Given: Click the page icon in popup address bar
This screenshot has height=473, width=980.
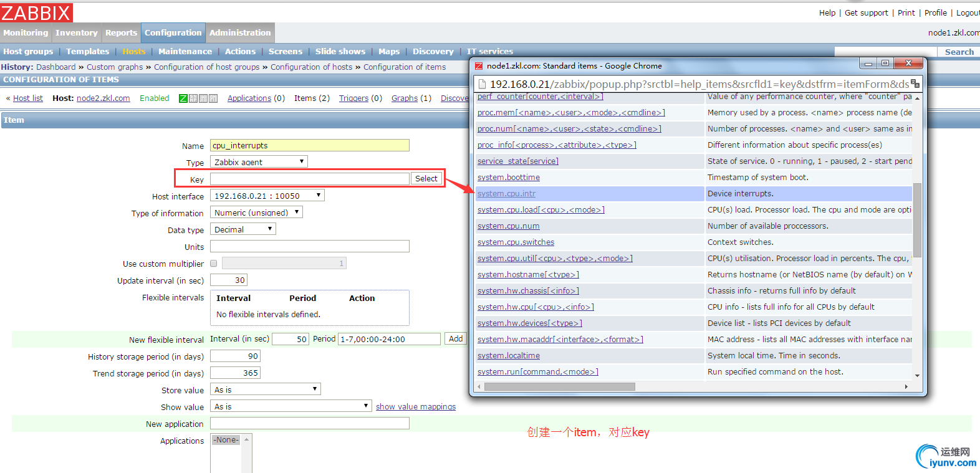Looking at the screenshot, I should tap(481, 84).
